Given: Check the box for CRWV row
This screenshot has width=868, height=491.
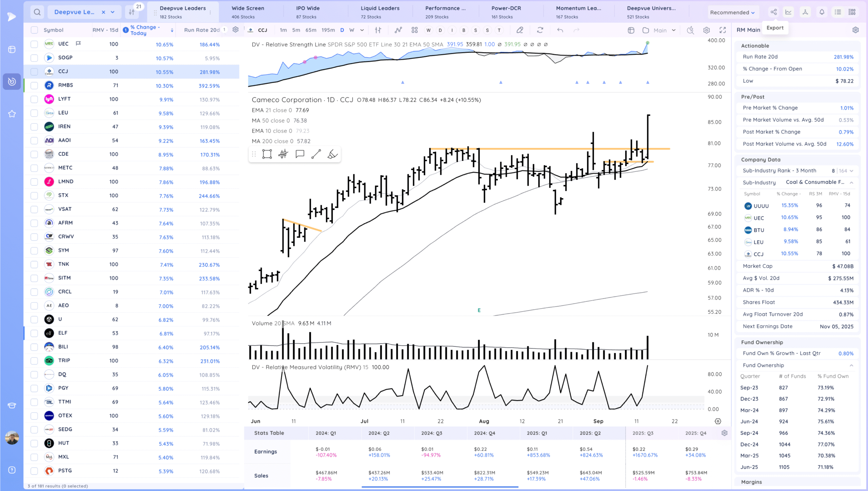Looking at the screenshot, I should (x=34, y=237).
